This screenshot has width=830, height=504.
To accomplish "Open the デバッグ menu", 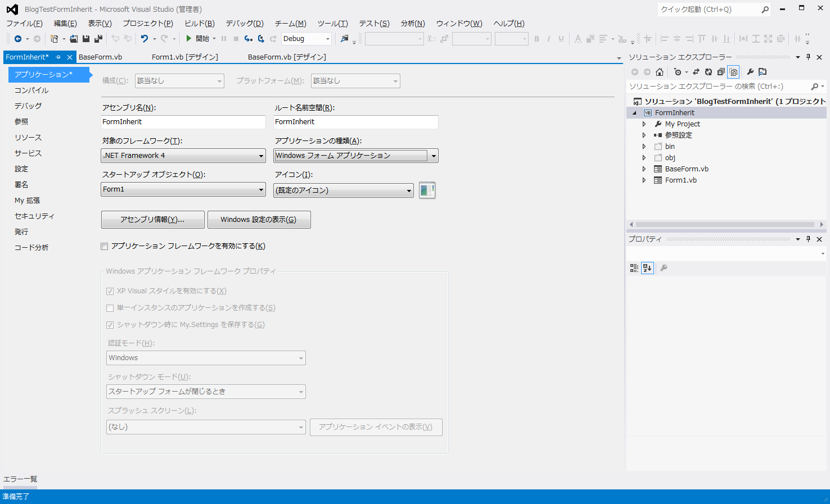I will coord(245,24).
